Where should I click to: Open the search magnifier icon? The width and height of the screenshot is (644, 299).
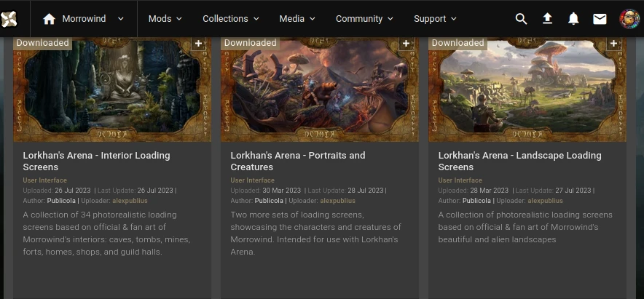tap(521, 19)
